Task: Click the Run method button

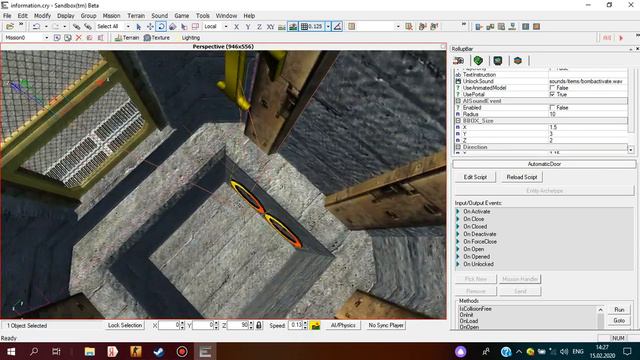Action: point(619,310)
